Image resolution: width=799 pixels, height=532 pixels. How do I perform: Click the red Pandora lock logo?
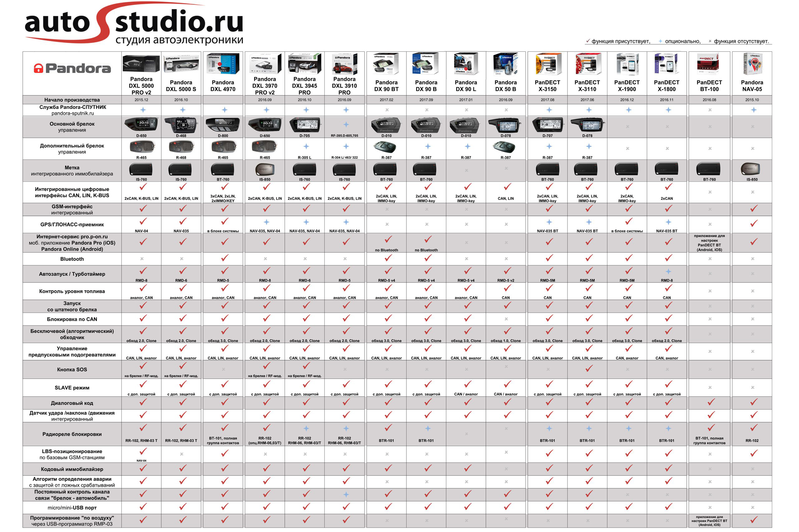click(x=38, y=68)
